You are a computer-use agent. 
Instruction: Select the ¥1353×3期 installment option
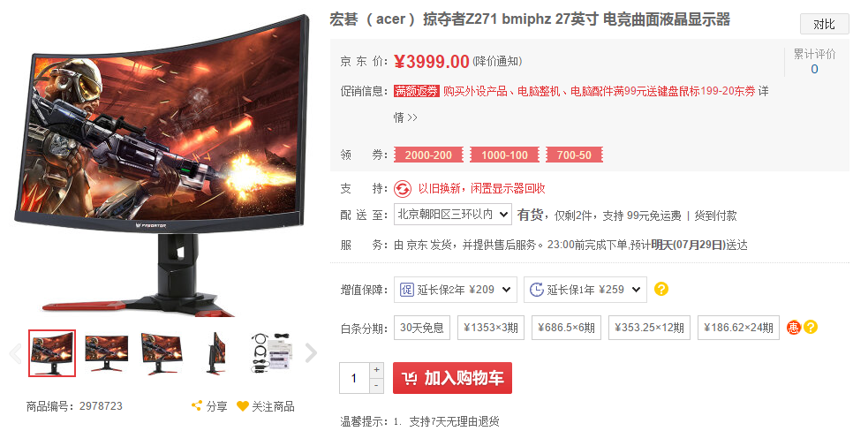tap(491, 328)
